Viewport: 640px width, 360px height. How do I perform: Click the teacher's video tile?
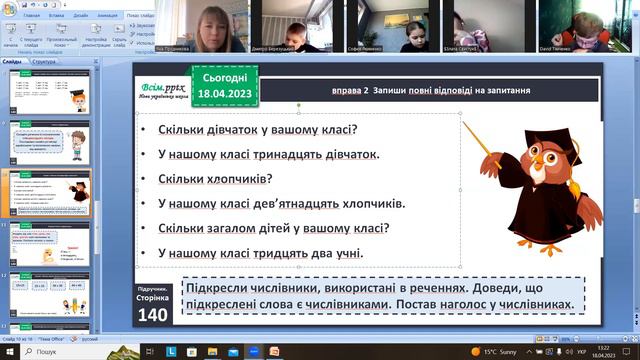click(202, 26)
